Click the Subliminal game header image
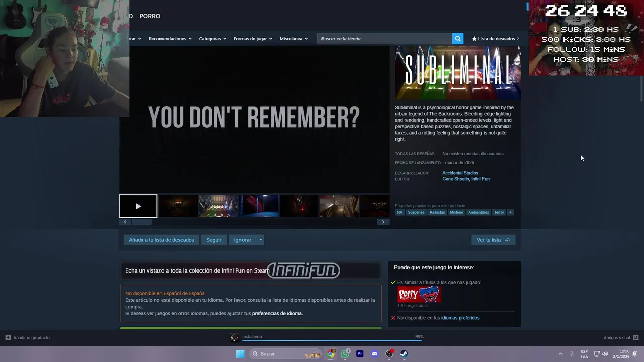644x362 pixels. click(x=458, y=73)
